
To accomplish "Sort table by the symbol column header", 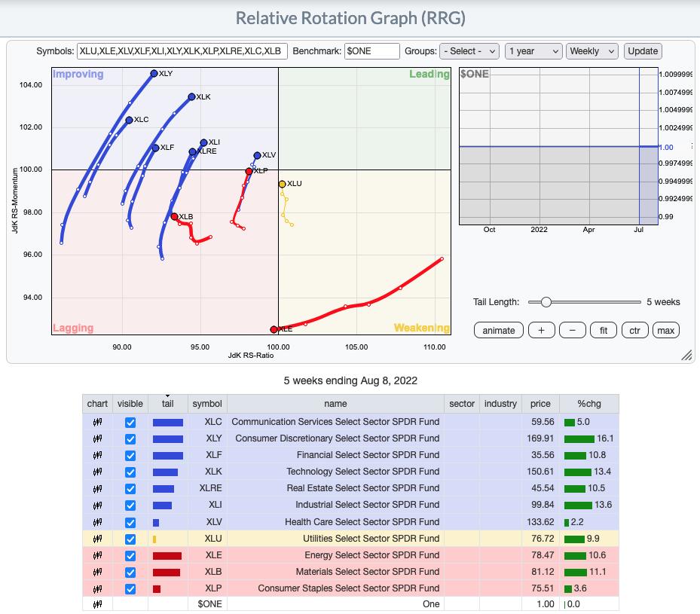I will point(207,404).
